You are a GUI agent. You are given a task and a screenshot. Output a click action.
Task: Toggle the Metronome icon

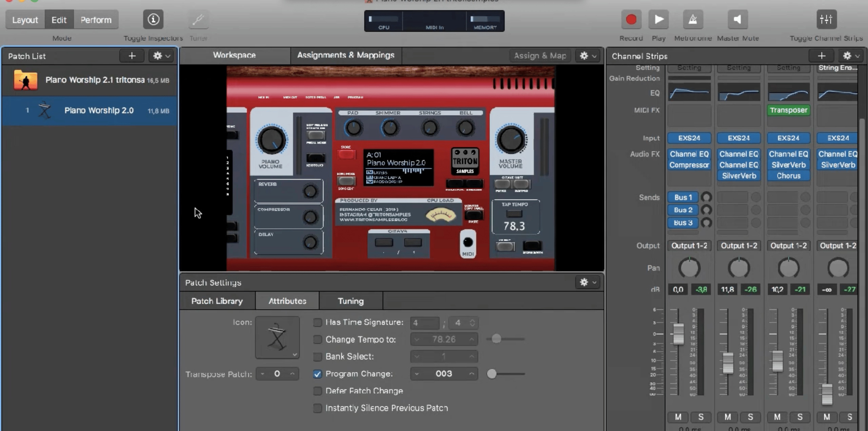tap(692, 20)
